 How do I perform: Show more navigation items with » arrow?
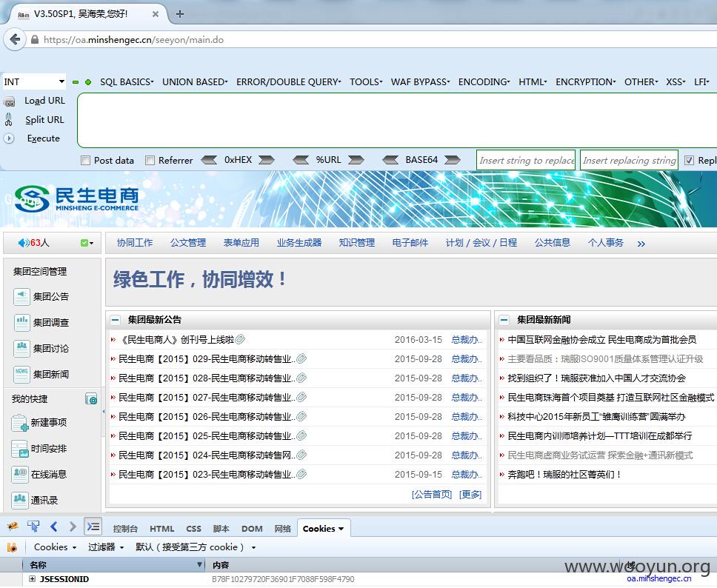[x=641, y=244]
